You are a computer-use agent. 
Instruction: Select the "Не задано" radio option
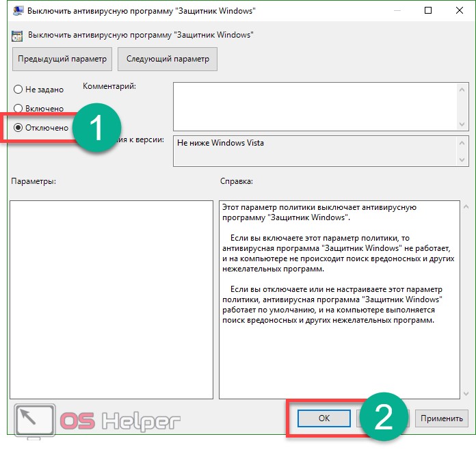click(18, 90)
